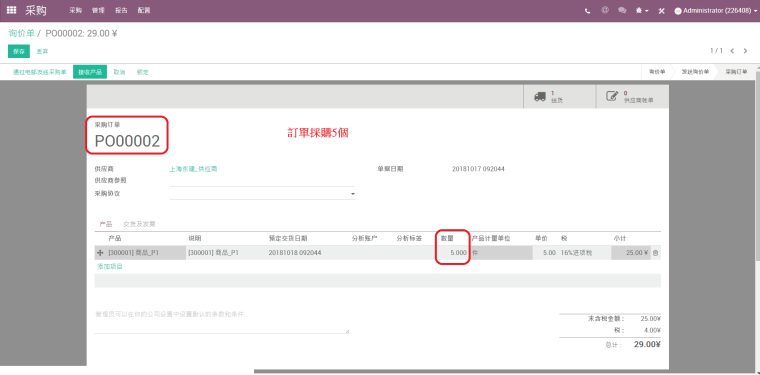Open the 报告 top menu
760x375 pixels.
(x=121, y=10)
